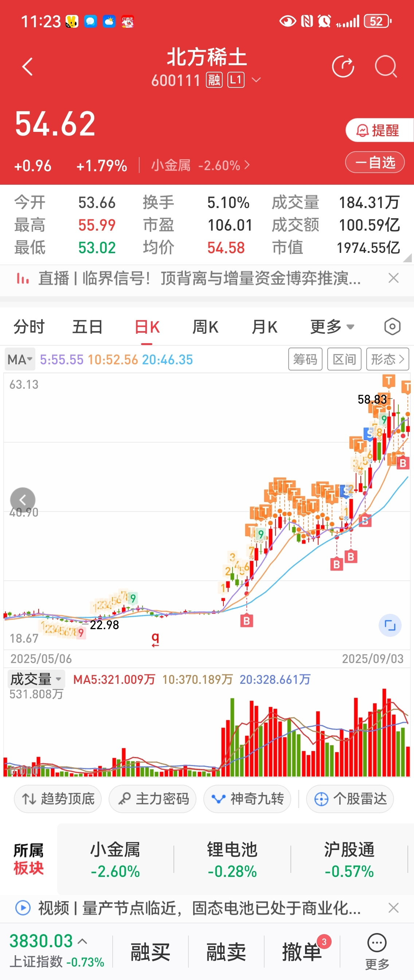Open 锂电池 sector card
The height and width of the screenshot is (980, 414).
point(232,860)
